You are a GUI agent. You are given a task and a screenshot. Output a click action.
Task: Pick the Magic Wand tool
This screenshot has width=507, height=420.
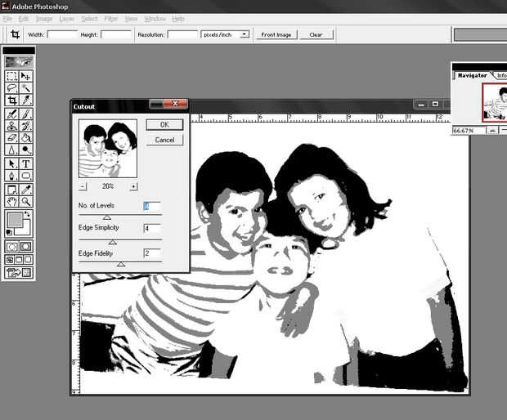tap(26, 88)
